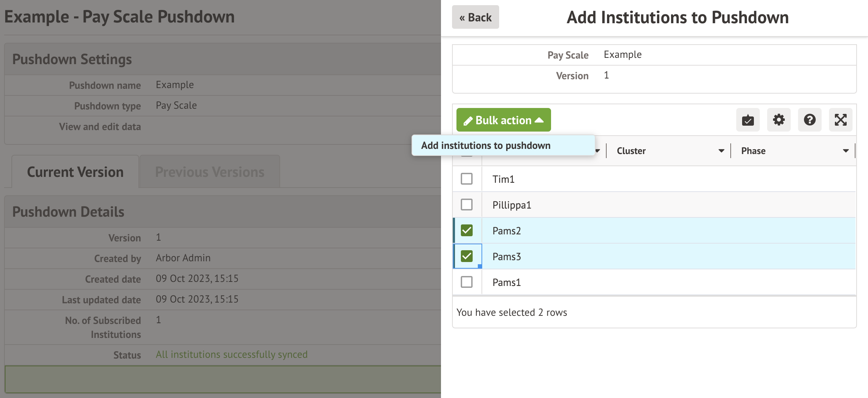
Task: Deselect the Pams3 checkbox
Action: click(x=466, y=256)
